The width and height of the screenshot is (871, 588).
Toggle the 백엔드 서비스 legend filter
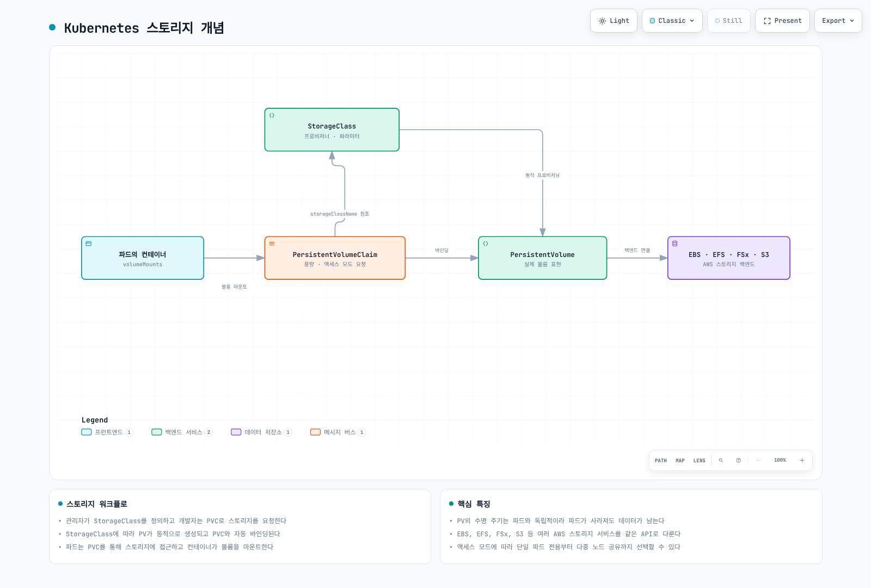(182, 432)
